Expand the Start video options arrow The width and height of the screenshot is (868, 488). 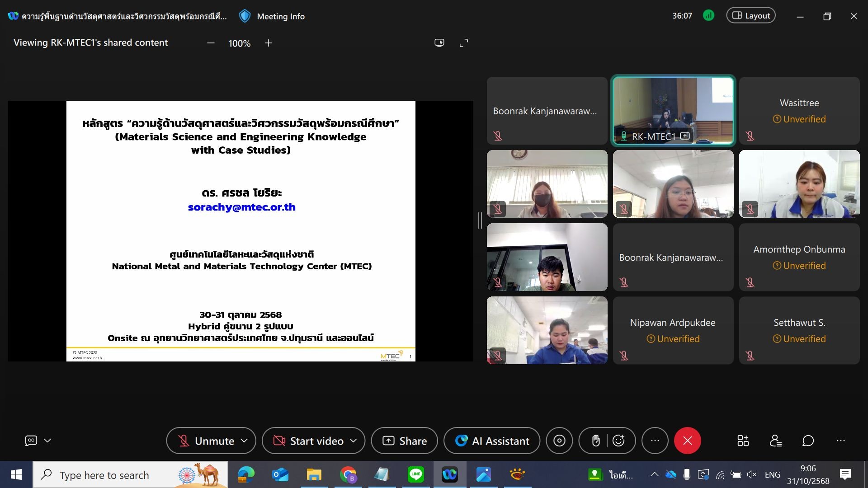(x=354, y=441)
